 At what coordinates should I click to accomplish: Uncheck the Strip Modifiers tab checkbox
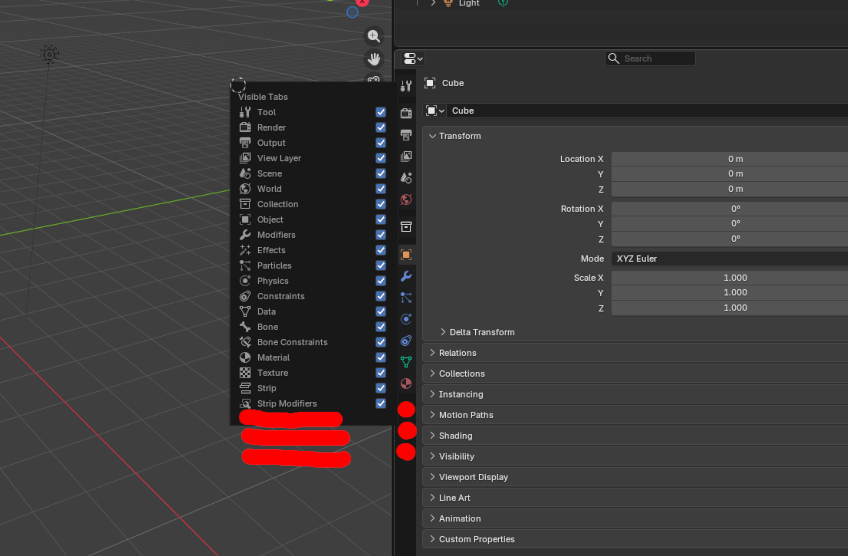(x=381, y=403)
